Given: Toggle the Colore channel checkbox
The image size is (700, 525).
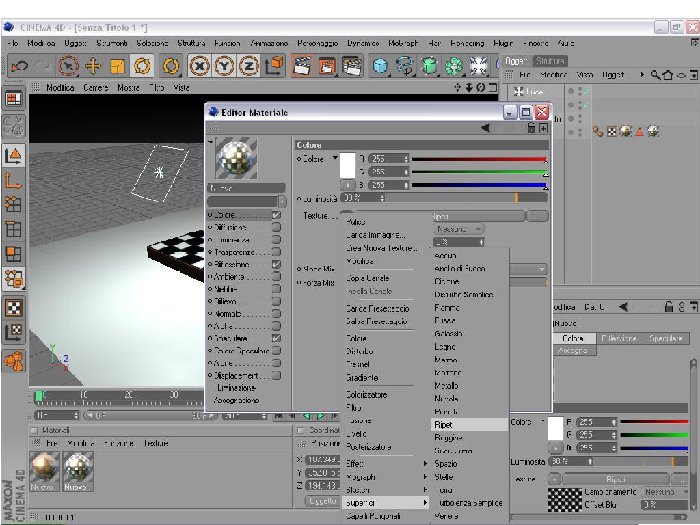Looking at the screenshot, I should pyautogui.click(x=276, y=215).
